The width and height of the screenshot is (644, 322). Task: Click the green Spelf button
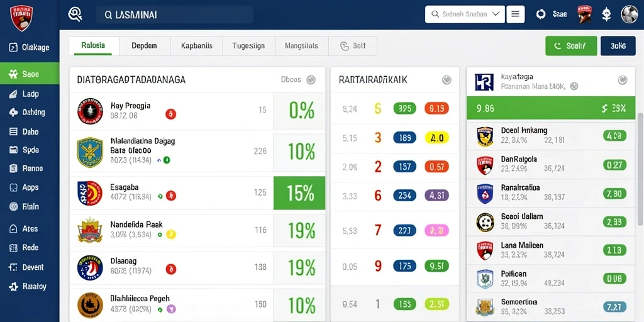coord(571,46)
